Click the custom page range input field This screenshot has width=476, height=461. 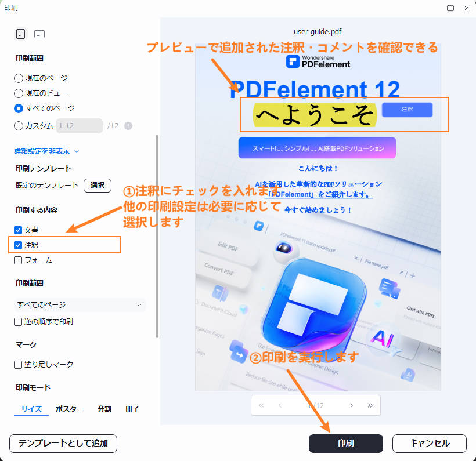(x=78, y=126)
